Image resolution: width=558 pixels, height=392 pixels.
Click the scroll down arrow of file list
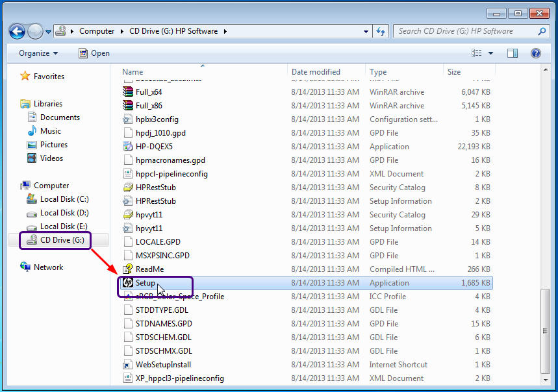546,380
